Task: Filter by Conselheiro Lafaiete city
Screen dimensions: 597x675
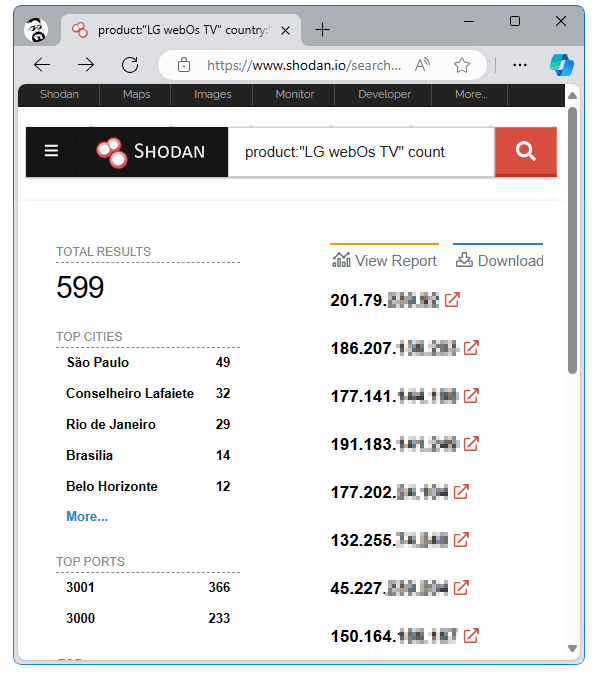Action: (130, 393)
